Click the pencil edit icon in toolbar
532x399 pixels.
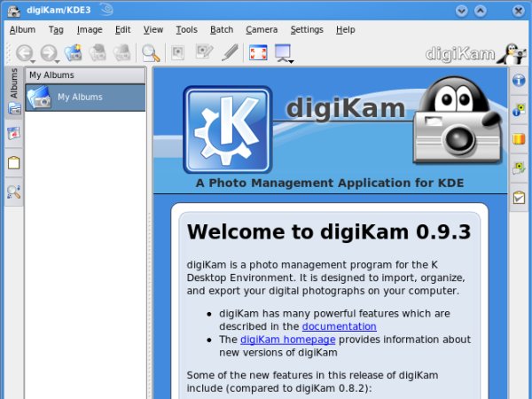click(229, 53)
